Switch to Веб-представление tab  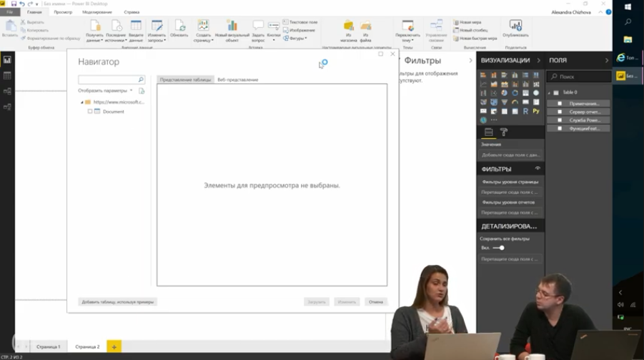pyautogui.click(x=238, y=80)
